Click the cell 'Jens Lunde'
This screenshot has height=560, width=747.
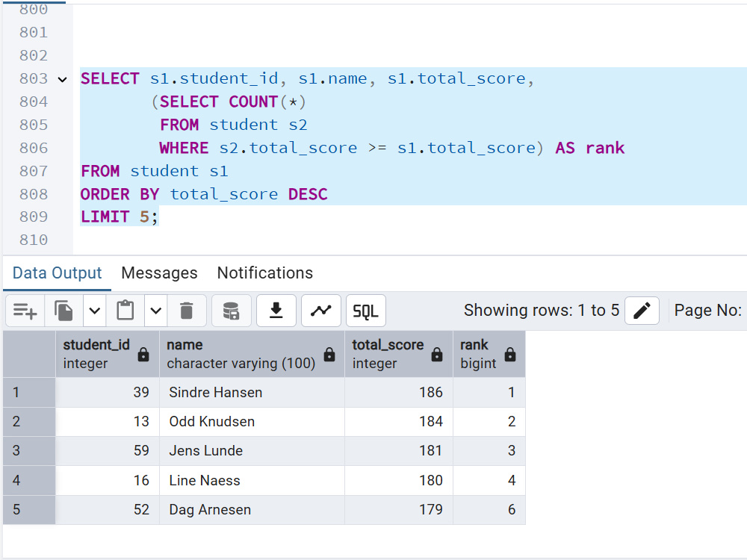pyautogui.click(x=252, y=450)
